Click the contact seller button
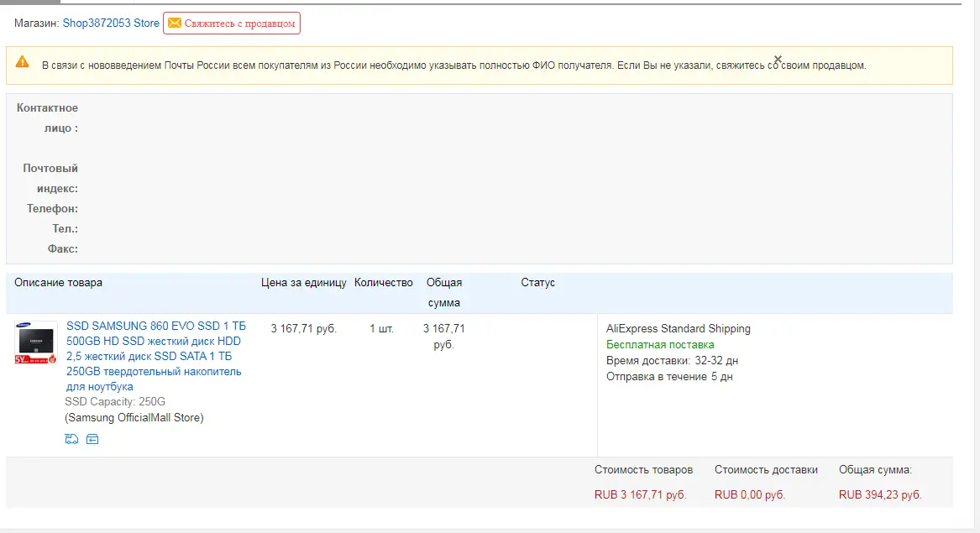The width and height of the screenshot is (980, 533). (231, 24)
